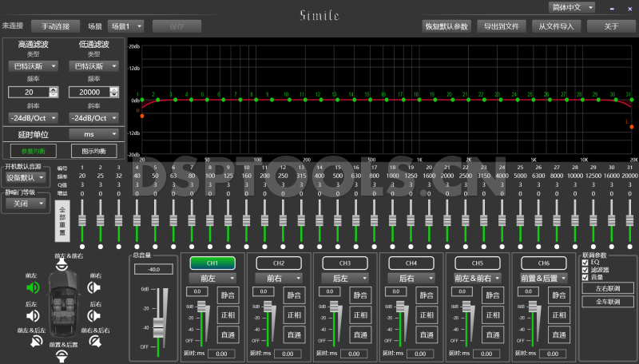639x364 pixels.
Task: Open the 简体中文 language dropdown
Action: point(572,7)
